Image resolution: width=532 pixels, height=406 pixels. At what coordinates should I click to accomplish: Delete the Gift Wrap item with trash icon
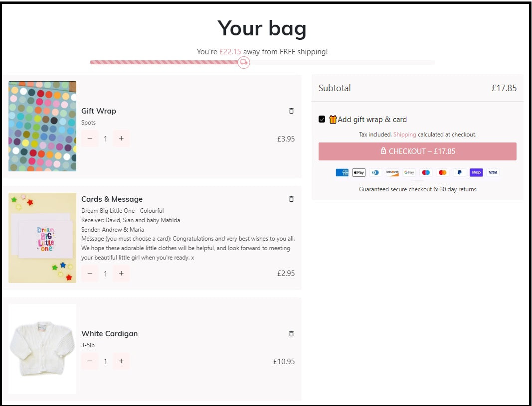click(292, 111)
